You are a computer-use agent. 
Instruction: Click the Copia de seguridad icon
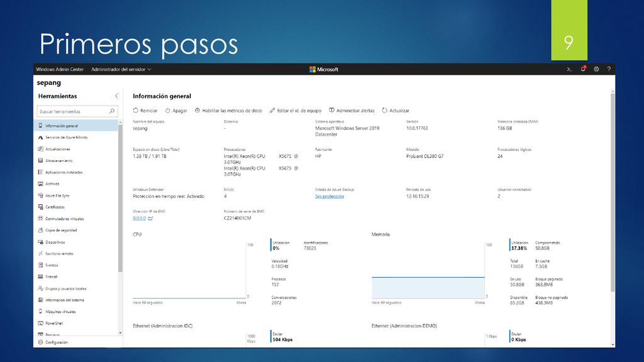(40, 230)
